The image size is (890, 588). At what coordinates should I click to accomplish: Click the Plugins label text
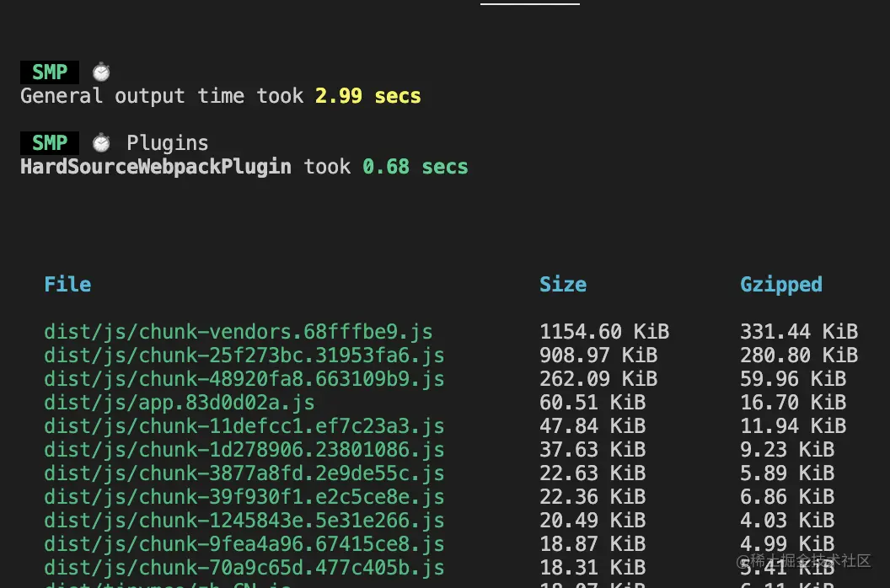(168, 143)
